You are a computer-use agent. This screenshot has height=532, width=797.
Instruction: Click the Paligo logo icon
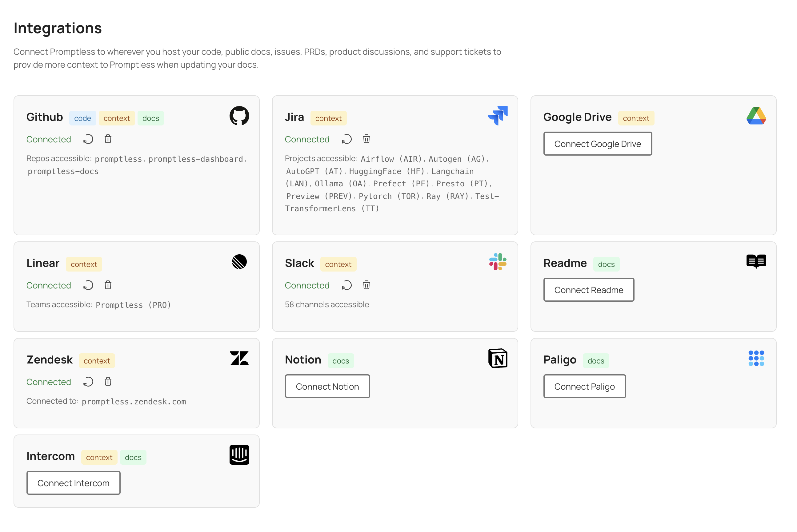point(756,358)
